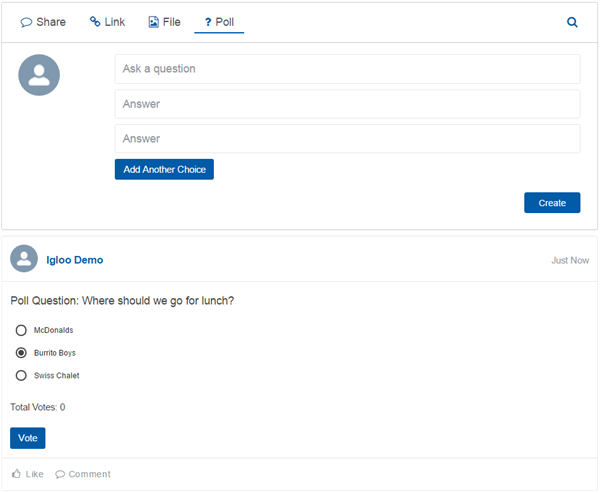Select the McDonalds radio option
Screen dimensions: 600x493
21,330
